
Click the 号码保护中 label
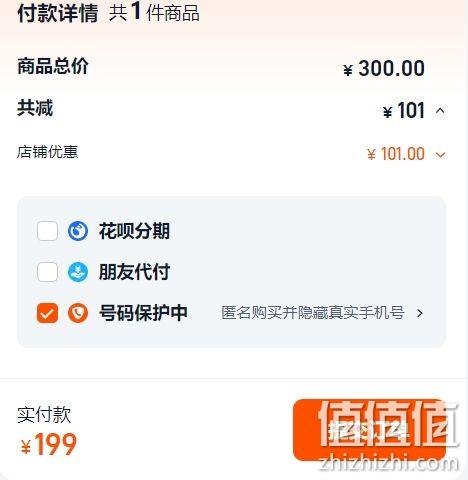[143, 313]
